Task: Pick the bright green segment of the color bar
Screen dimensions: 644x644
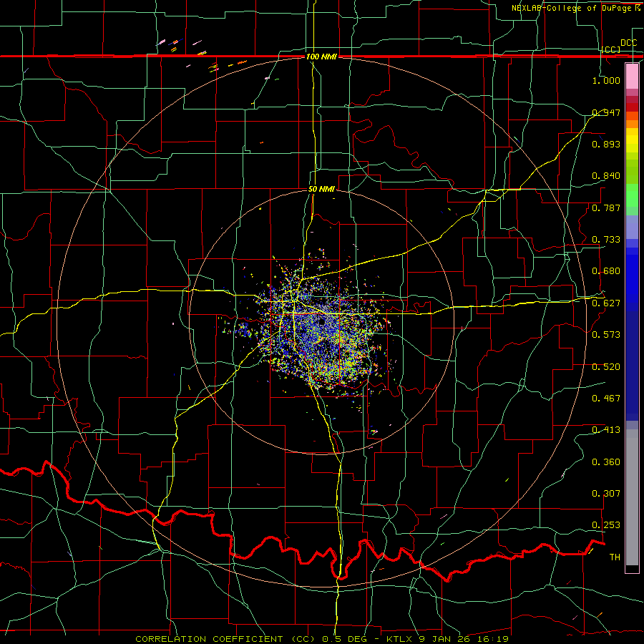Action: (x=632, y=195)
